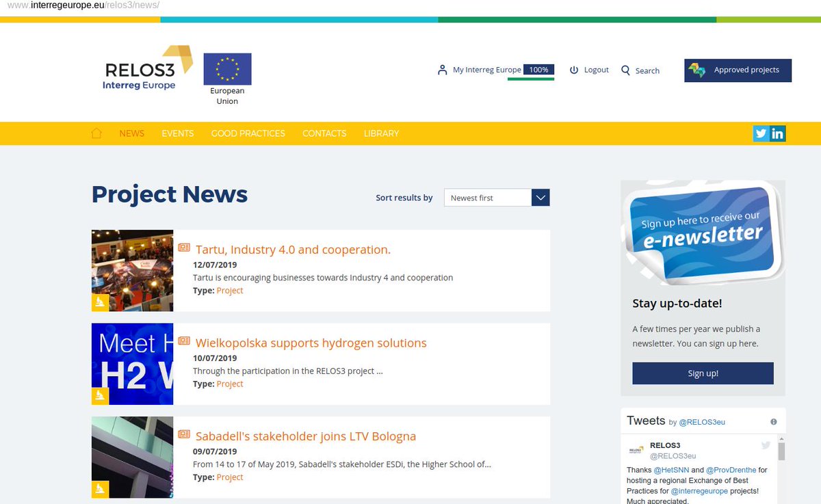Click the browser address bar URL

pyautogui.click(x=83, y=5)
